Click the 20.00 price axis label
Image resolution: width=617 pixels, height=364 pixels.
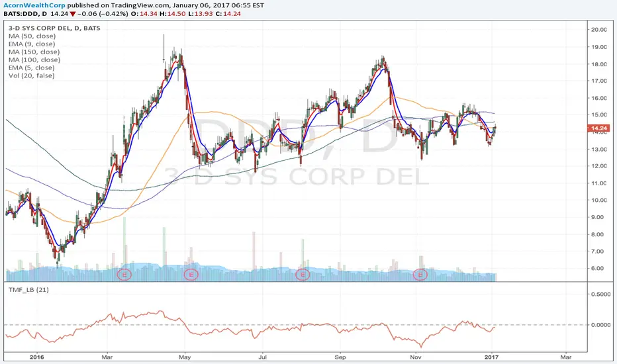pos(598,30)
